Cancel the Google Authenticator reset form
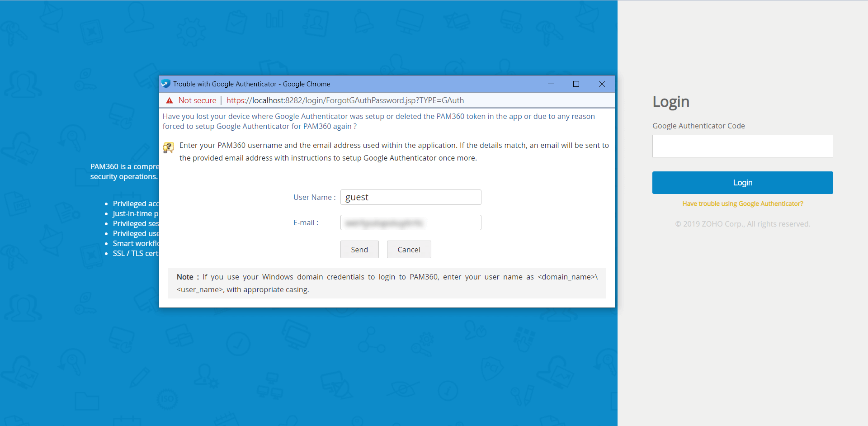The image size is (868, 426). tap(409, 250)
